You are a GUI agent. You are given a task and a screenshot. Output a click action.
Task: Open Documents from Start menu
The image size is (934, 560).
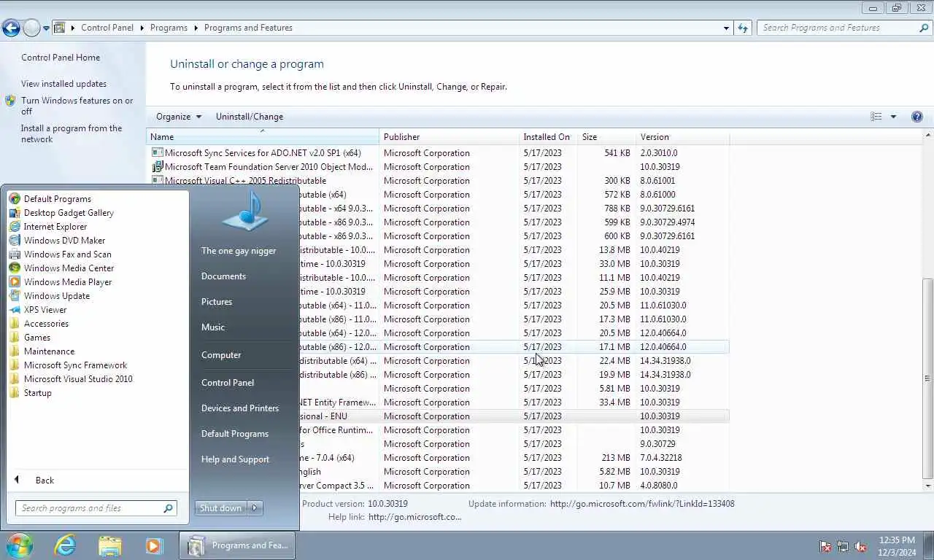223,276
